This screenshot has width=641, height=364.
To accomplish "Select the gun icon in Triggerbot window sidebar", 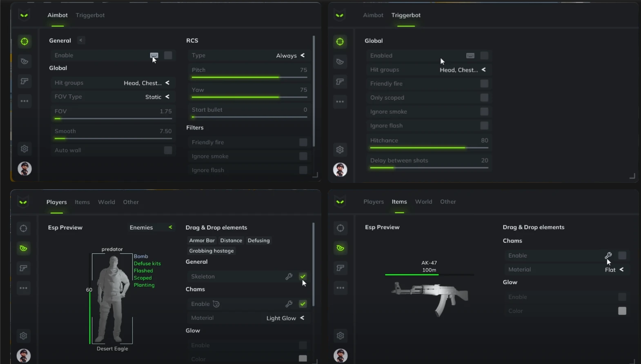I will point(340,82).
